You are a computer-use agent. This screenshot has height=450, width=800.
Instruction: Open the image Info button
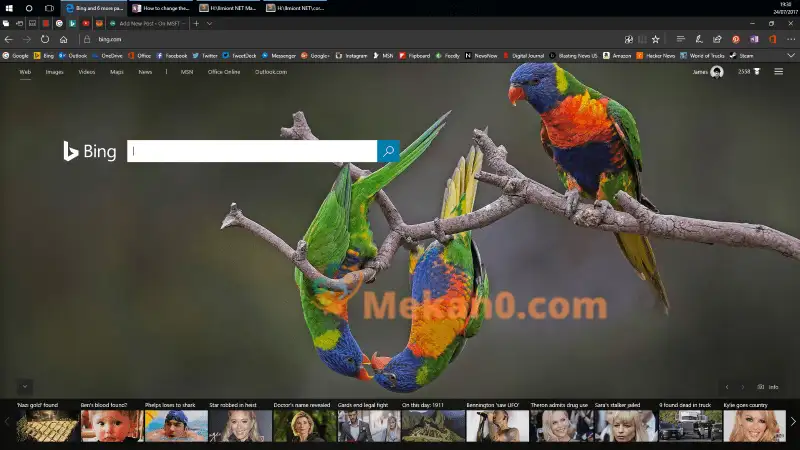768,387
